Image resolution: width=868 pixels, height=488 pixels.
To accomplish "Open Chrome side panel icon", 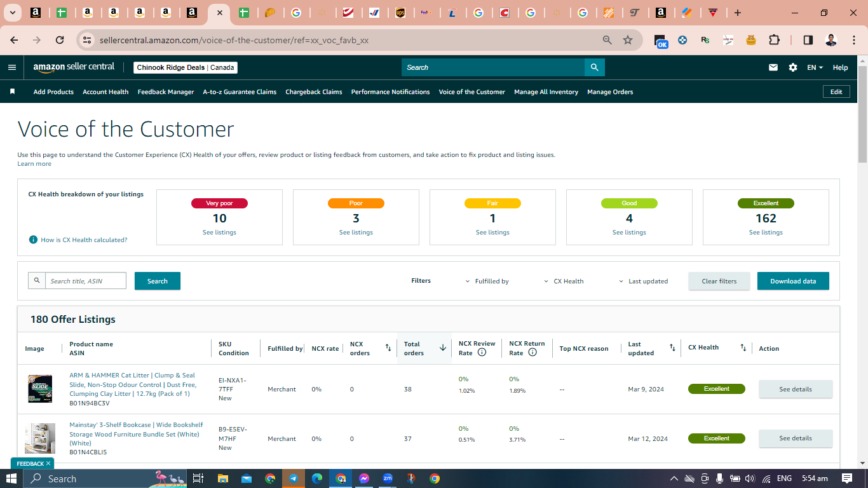I will pyautogui.click(x=808, y=40).
